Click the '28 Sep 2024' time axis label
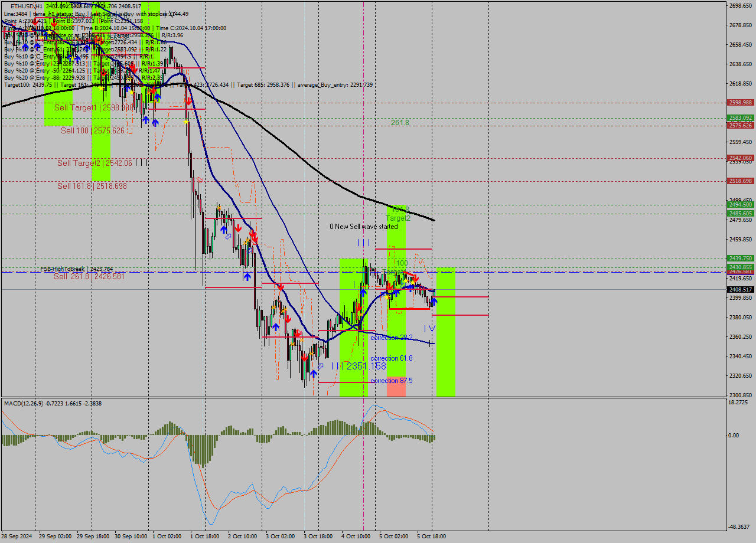The width and height of the screenshot is (756, 543). coord(17,537)
